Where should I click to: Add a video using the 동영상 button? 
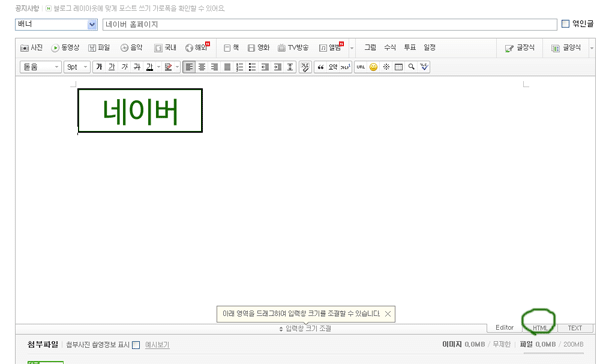[65, 48]
